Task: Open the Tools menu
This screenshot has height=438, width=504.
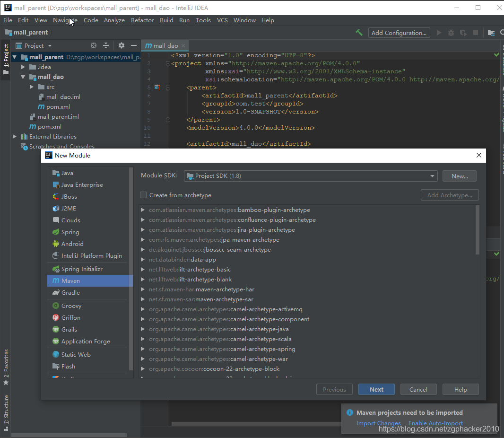Action: (x=203, y=20)
